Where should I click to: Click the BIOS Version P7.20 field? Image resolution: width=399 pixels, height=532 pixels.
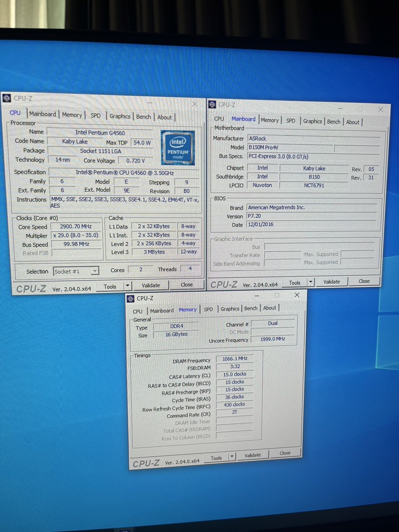coord(311,216)
